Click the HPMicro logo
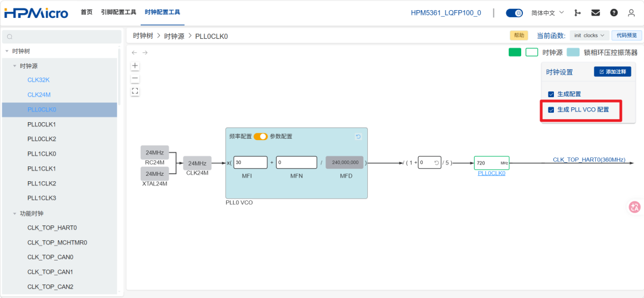Viewport: 644px width, 298px height. (36, 13)
